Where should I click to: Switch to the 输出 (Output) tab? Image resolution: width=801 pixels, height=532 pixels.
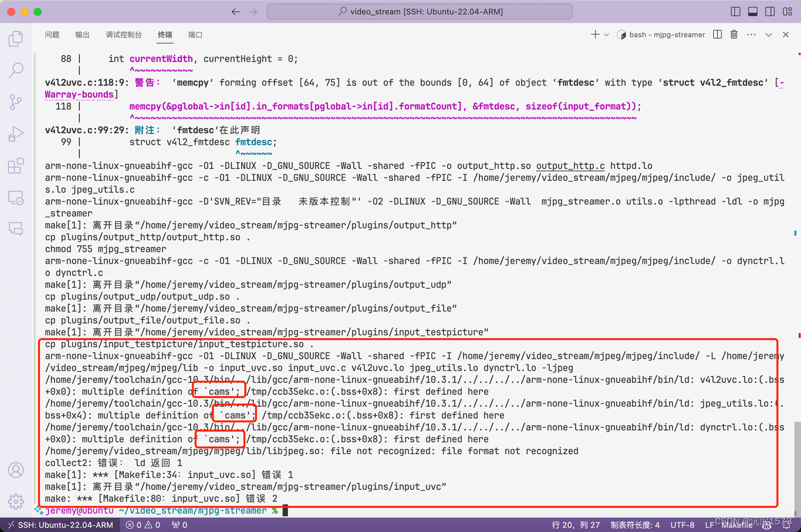pyautogui.click(x=82, y=35)
